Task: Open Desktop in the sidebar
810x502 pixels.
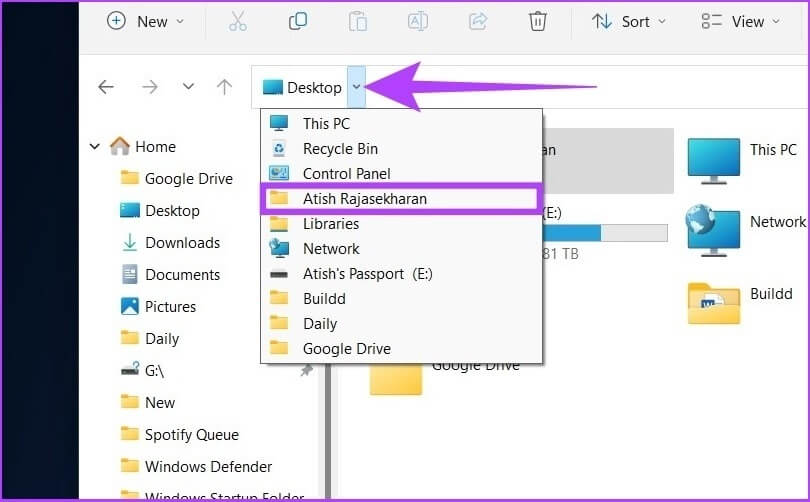Action: pyautogui.click(x=160, y=211)
